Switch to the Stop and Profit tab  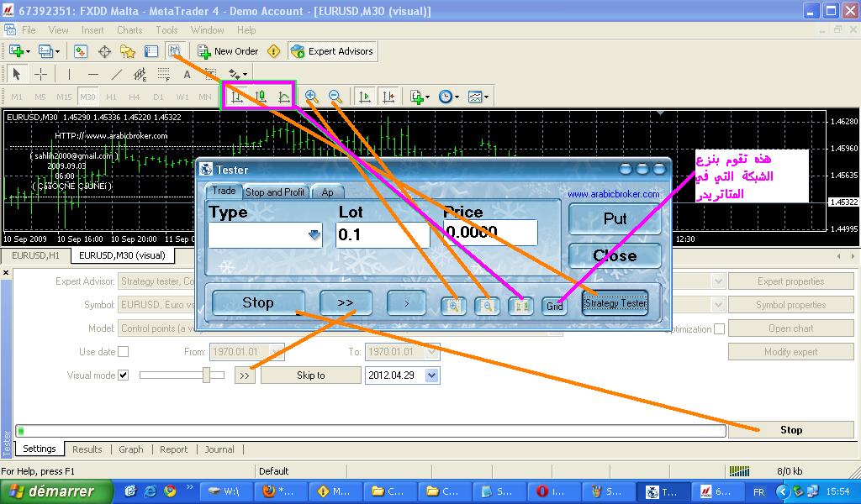point(275,192)
